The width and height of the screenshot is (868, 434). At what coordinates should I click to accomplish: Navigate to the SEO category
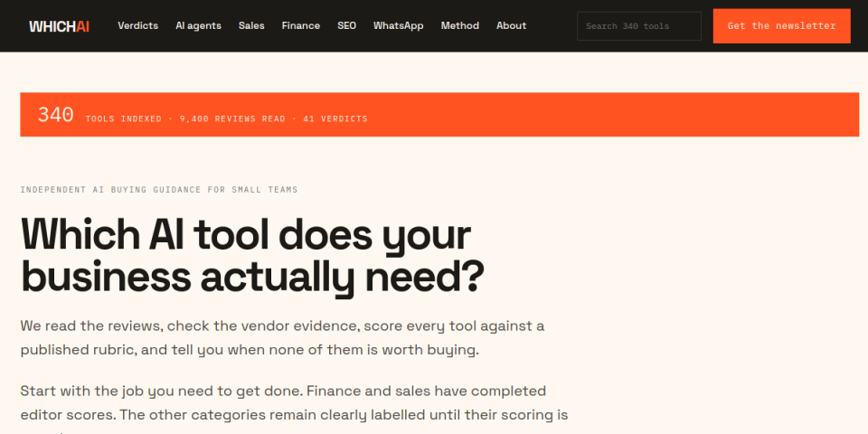346,25
